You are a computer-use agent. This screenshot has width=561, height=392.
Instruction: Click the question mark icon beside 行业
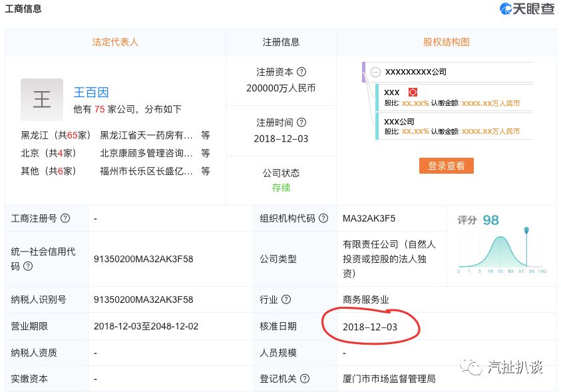pos(286,299)
